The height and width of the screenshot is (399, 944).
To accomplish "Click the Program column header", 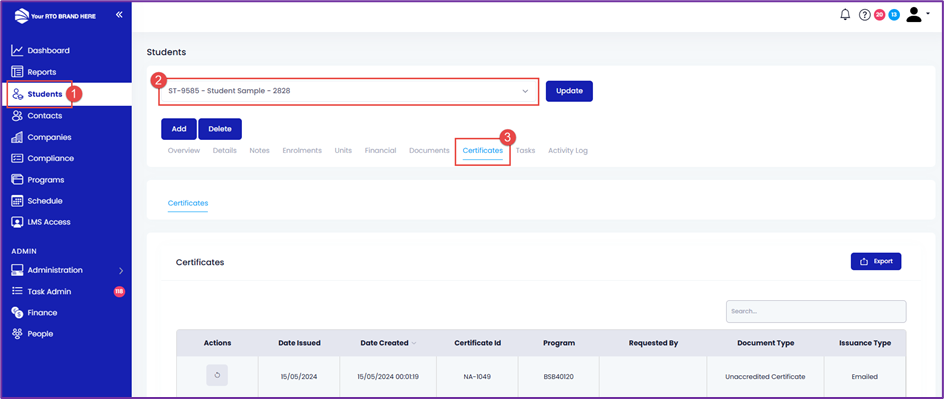I will coord(559,343).
